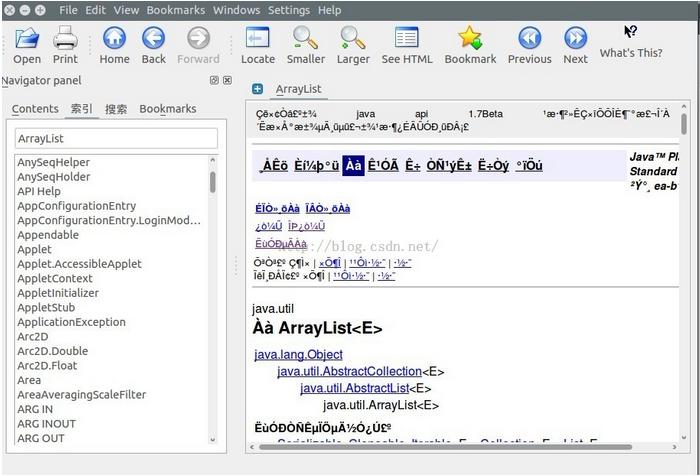
Task: Open See HTML source view
Action: 407,39
